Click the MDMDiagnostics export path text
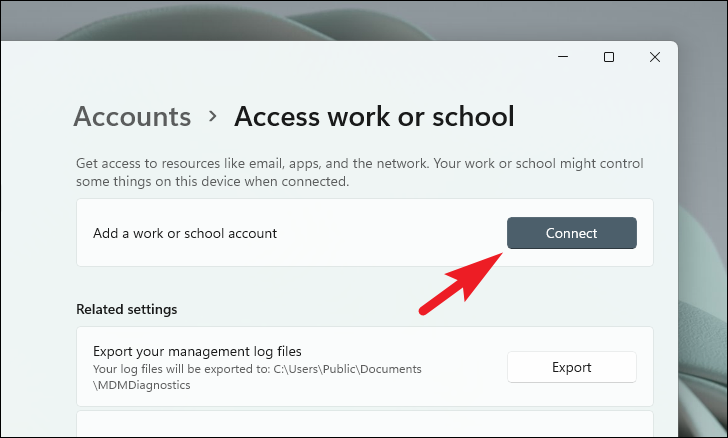This screenshot has height=438, width=728. tap(257, 377)
